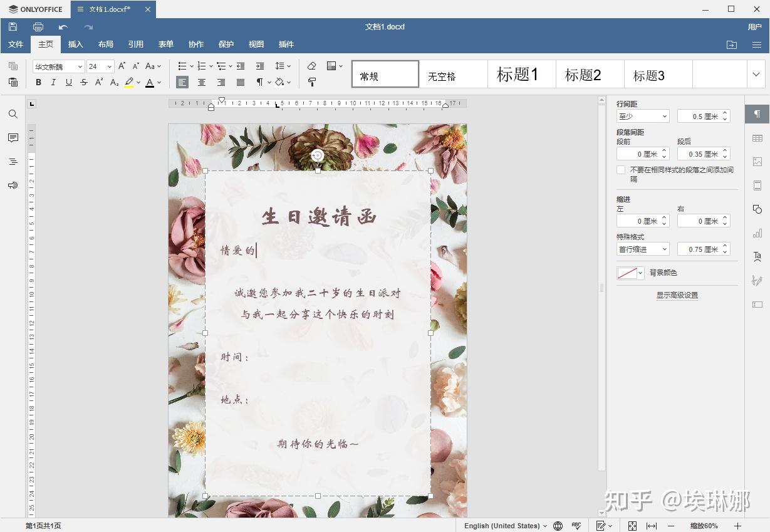Decrease font size with the smaller A icon
770x532 pixels.
[x=135, y=66]
